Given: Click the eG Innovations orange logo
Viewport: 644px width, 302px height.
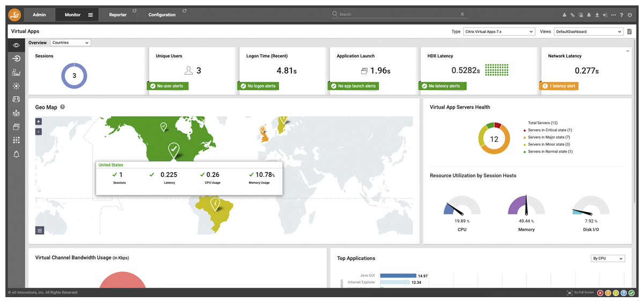Looking at the screenshot, I should tap(15, 15).
